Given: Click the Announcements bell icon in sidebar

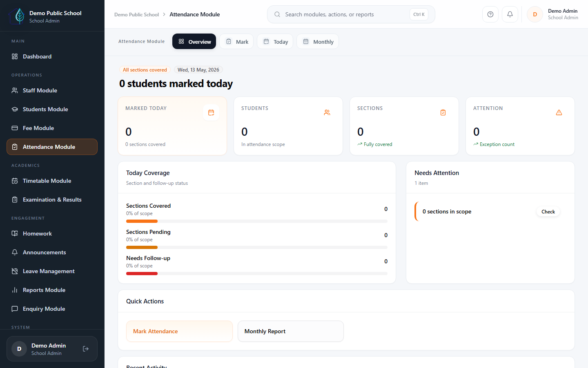Looking at the screenshot, I should [x=15, y=252].
